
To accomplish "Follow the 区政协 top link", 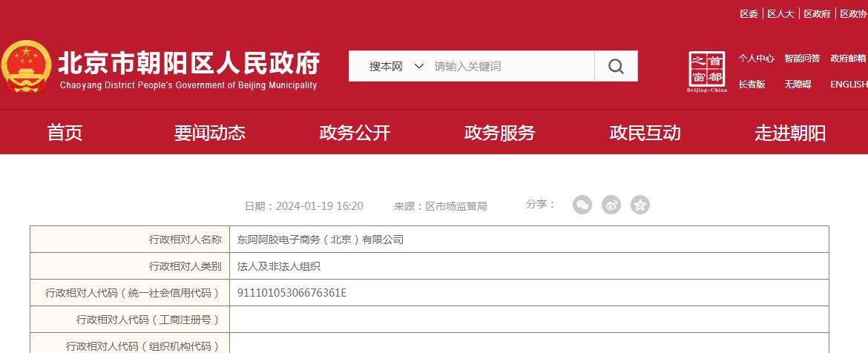I will pyautogui.click(x=854, y=14).
